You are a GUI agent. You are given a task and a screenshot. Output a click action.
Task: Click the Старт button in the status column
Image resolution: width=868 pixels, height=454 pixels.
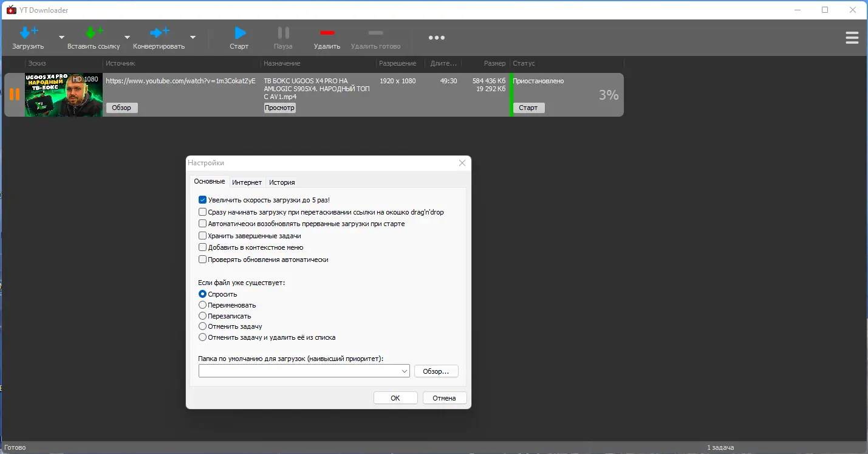[x=528, y=108]
